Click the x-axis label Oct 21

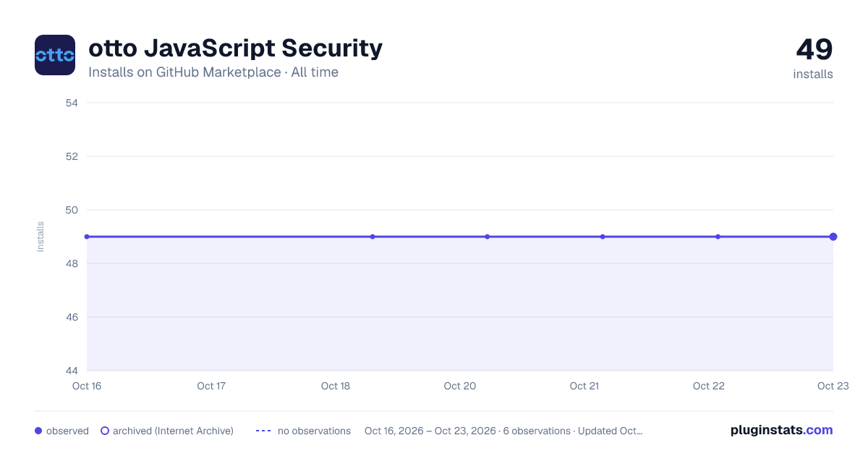[584, 386]
